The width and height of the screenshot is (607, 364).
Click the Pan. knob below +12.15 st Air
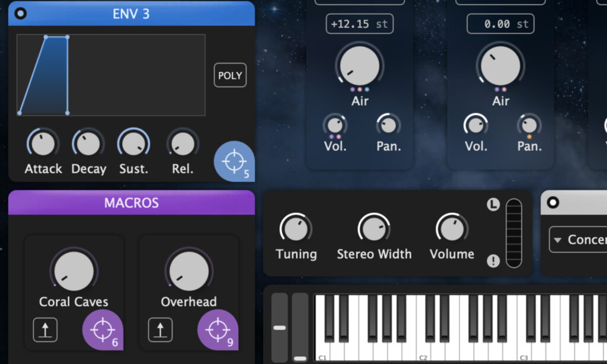click(x=389, y=125)
